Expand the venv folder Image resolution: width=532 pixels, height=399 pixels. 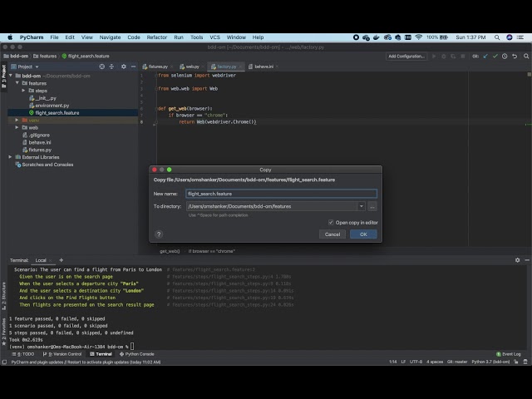tap(17, 120)
